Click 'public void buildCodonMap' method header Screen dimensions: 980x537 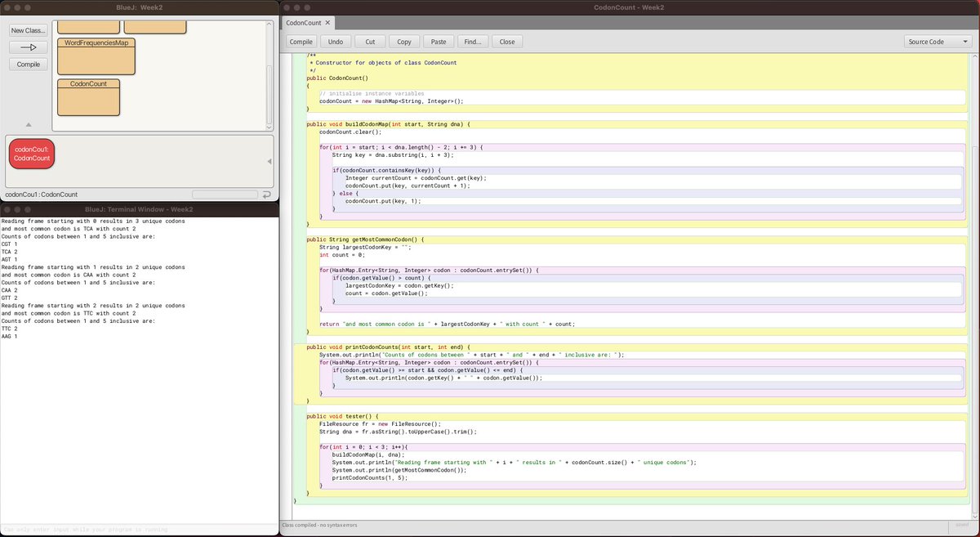point(388,124)
